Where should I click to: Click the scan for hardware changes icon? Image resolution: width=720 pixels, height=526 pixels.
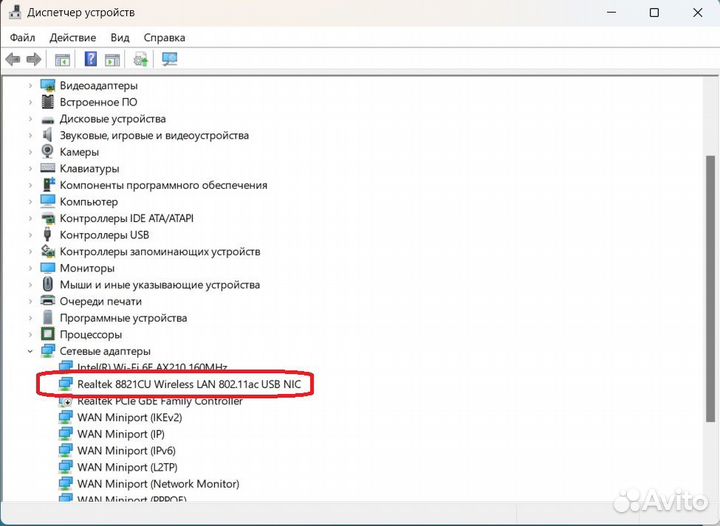click(169, 59)
